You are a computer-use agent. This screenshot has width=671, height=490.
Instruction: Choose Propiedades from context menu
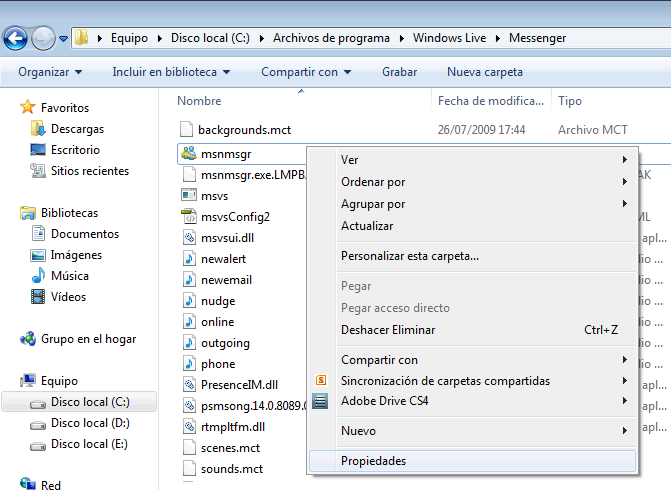[472, 461]
